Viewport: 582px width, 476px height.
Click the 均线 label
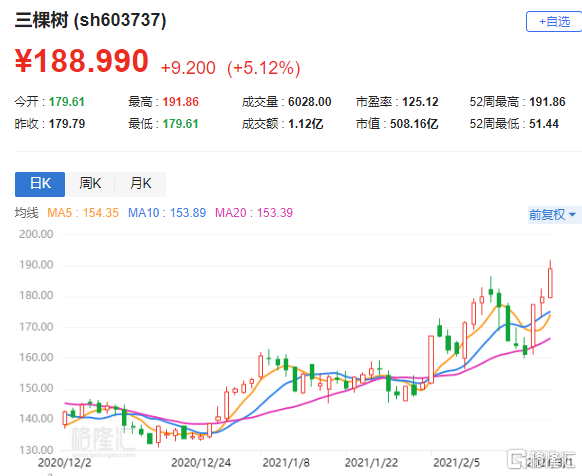tap(26, 213)
